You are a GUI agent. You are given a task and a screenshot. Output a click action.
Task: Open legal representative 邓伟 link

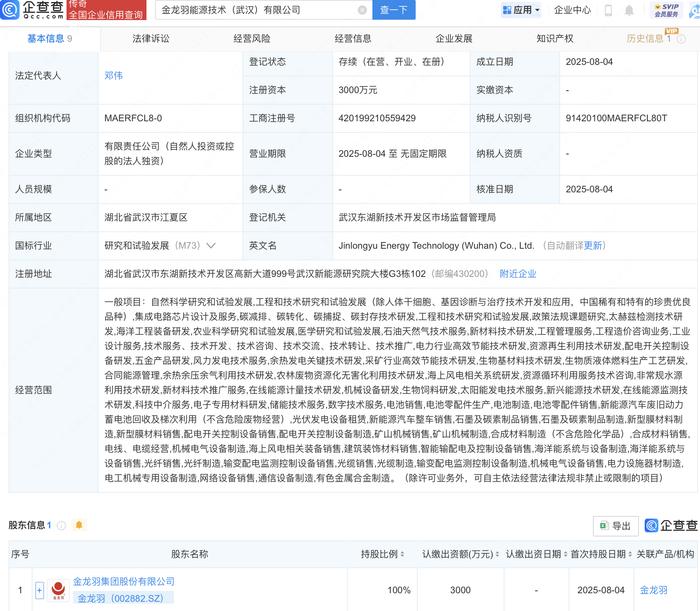(x=113, y=75)
